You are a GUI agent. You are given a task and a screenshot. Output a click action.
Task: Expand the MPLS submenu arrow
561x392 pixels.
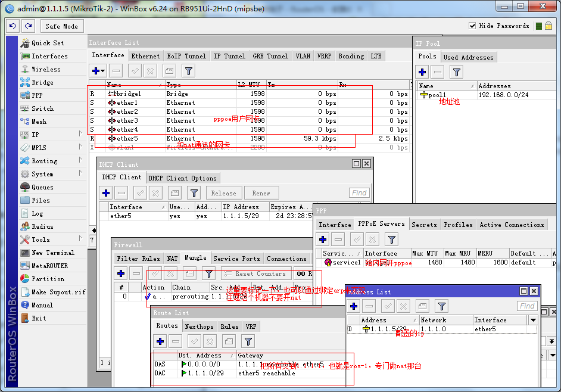coord(80,147)
